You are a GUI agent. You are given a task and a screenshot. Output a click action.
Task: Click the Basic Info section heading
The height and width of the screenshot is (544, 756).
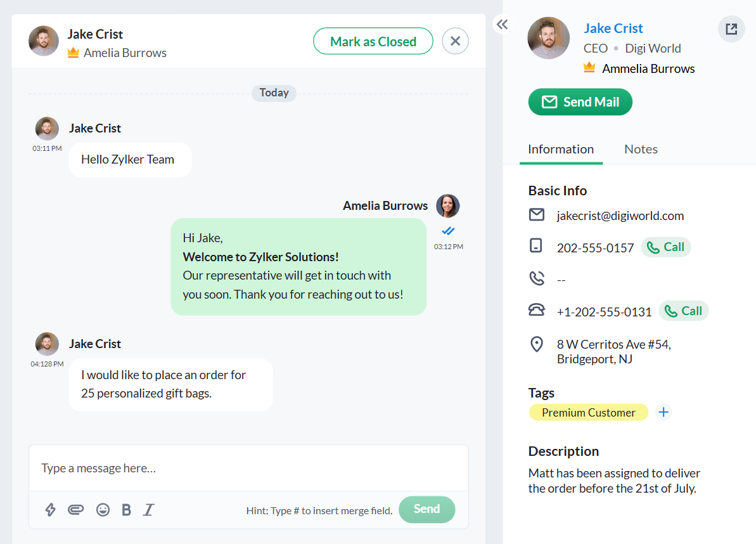pos(558,190)
